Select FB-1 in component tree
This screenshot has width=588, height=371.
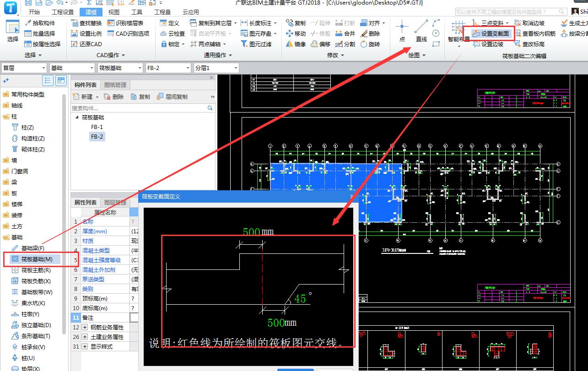(x=97, y=127)
